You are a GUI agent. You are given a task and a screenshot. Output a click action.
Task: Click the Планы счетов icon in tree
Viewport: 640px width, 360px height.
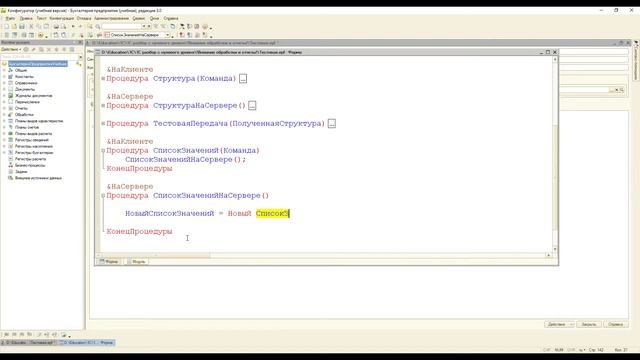(x=11, y=127)
